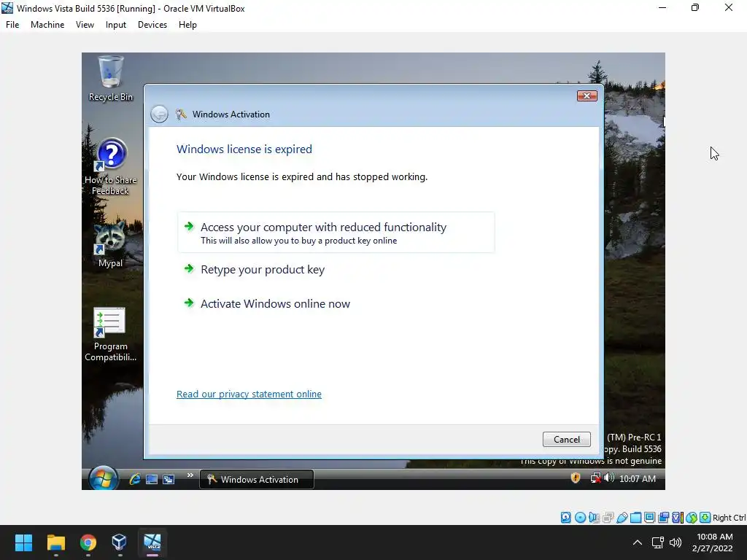747x560 pixels.
Task: Open the Recycle Bin desktop icon
Action: click(111, 79)
